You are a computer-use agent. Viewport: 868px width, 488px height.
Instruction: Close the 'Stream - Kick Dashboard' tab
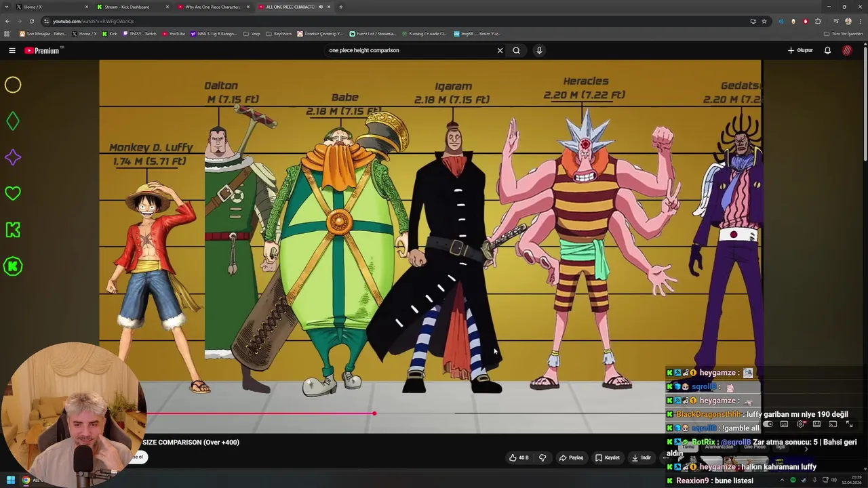pos(167,7)
